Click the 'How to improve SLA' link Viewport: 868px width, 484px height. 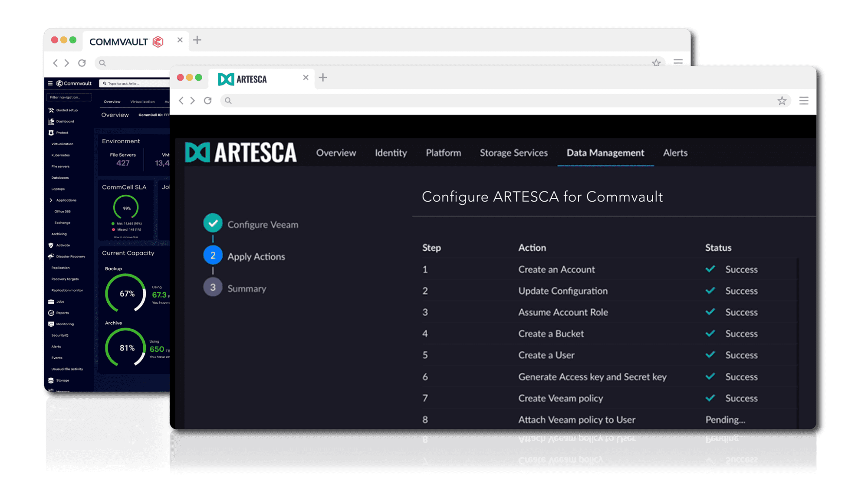[x=126, y=237]
